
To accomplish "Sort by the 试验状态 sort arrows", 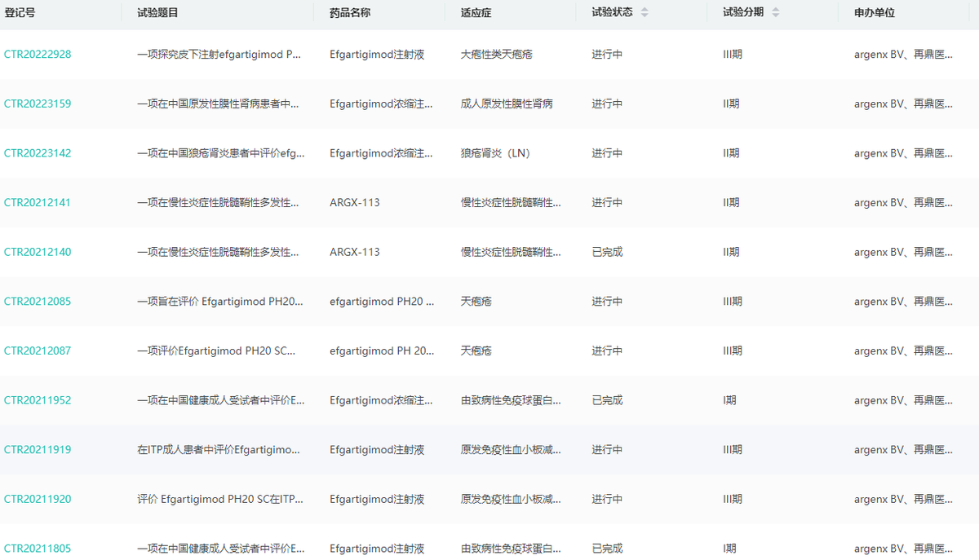I will click(645, 12).
